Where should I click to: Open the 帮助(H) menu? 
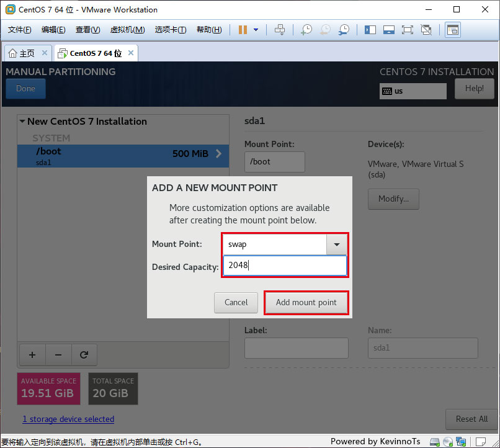coord(209,30)
